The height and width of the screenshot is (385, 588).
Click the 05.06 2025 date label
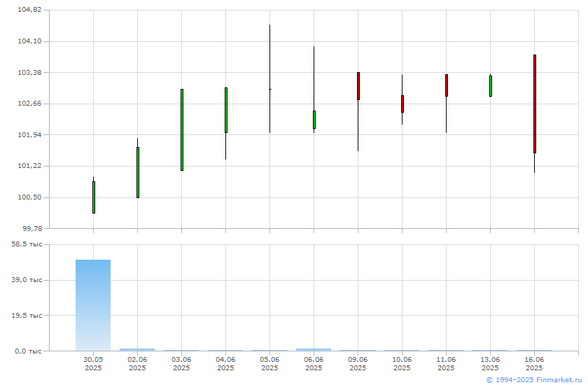point(269,363)
